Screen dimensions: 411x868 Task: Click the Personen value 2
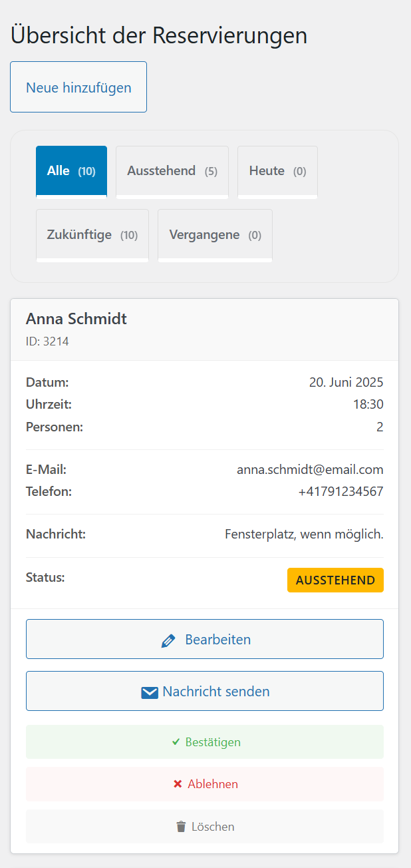380,427
